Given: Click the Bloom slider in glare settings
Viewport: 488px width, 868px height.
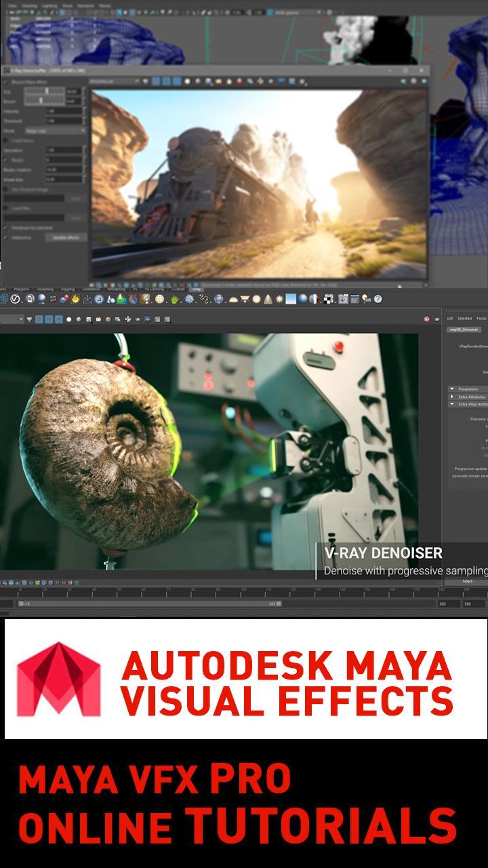Looking at the screenshot, I should pos(45,101).
